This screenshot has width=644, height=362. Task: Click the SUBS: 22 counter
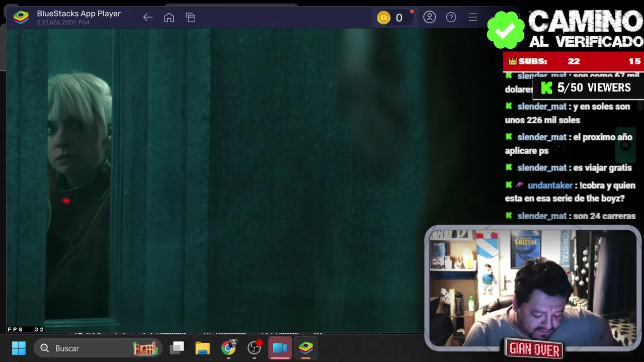click(x=550, y=61)
